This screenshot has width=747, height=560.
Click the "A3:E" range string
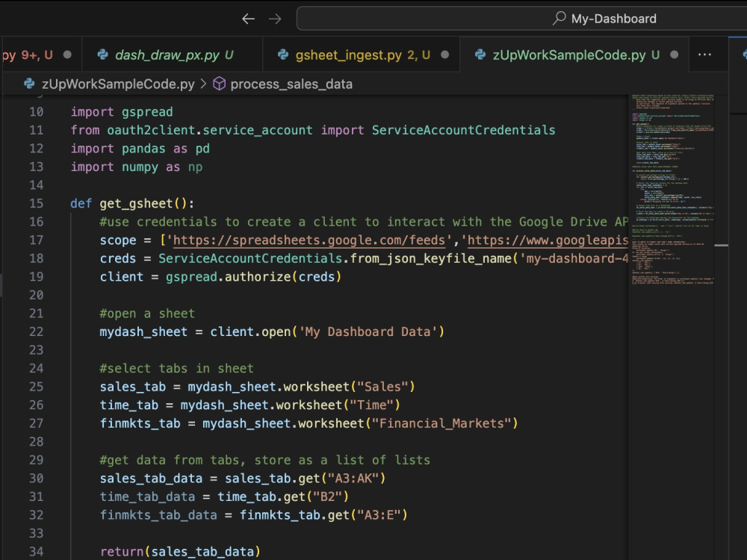click(x=379, y=515)
